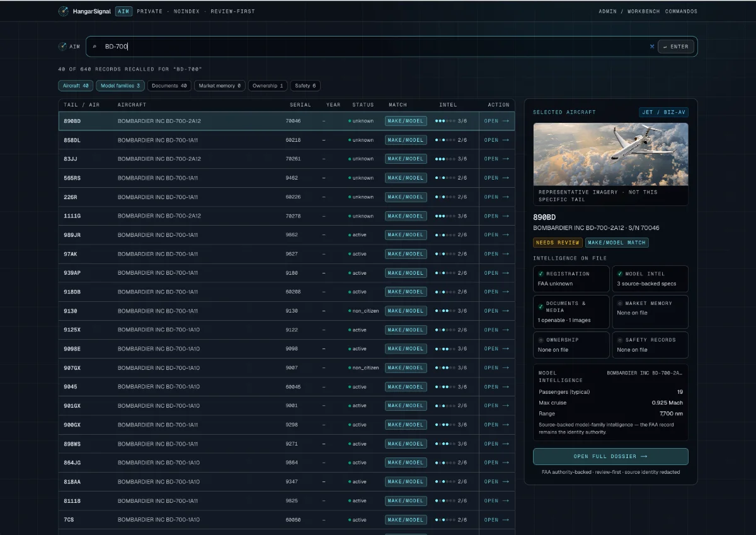Click the '7,700 nm' range value
This screenshot has width=756, height=535.
point(671,413)
